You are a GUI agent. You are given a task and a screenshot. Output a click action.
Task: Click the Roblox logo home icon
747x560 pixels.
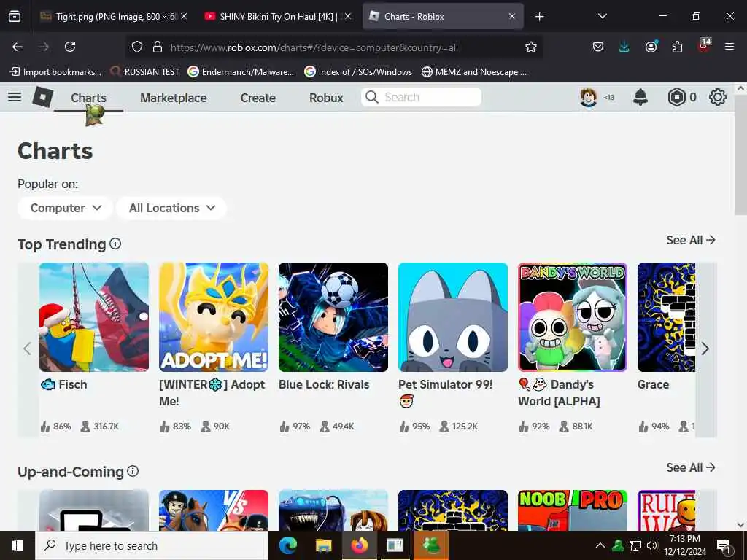coord(43,97)
